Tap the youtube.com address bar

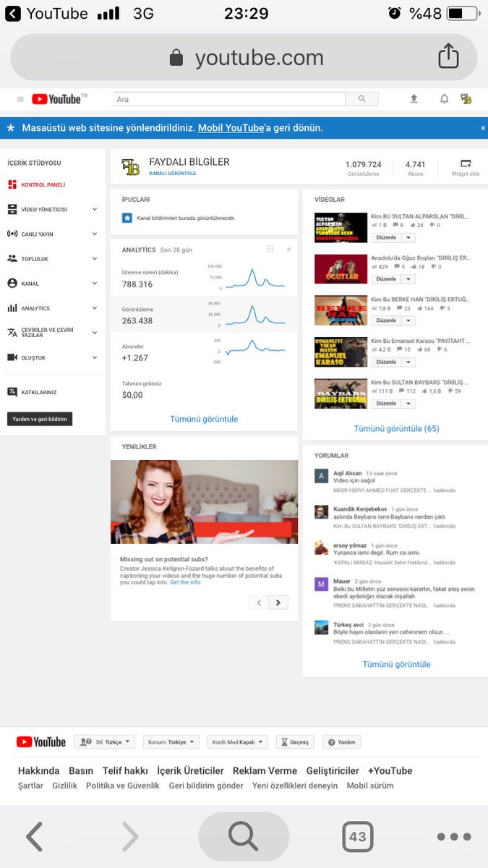tap(244, 57)
